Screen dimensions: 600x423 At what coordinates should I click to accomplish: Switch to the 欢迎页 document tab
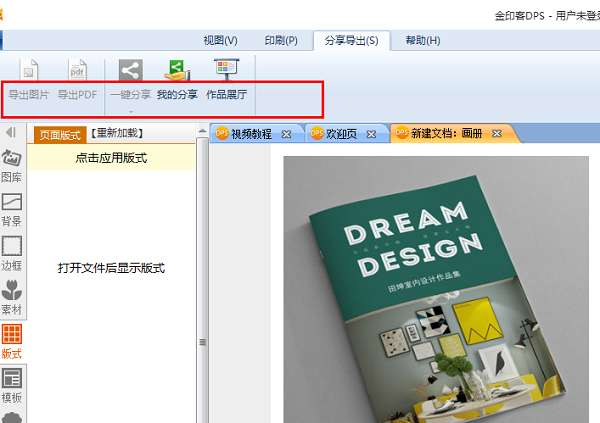pyautogui.click(x=342, y=134)
